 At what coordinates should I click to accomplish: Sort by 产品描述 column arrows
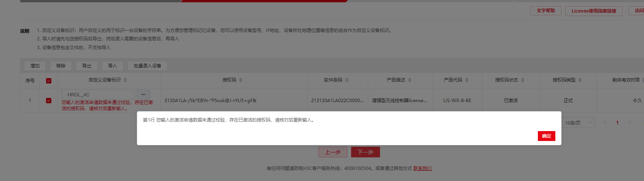click(x=410, y=80)
